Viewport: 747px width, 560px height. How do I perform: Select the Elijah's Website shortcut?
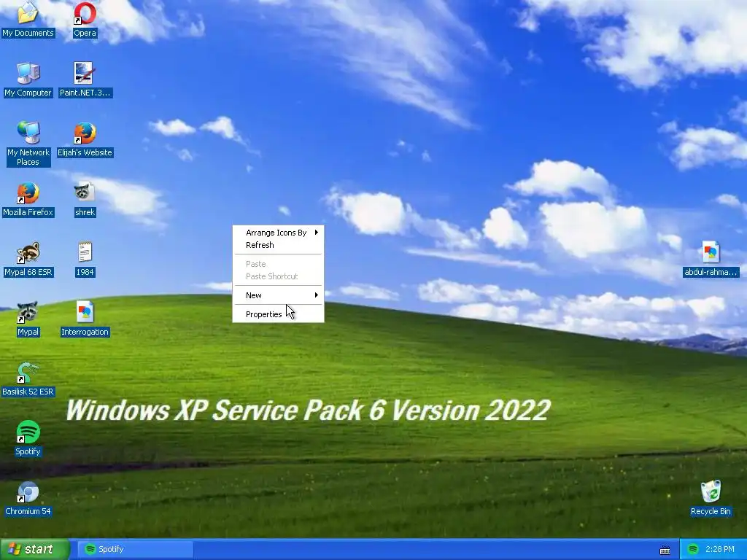[85, 139]
